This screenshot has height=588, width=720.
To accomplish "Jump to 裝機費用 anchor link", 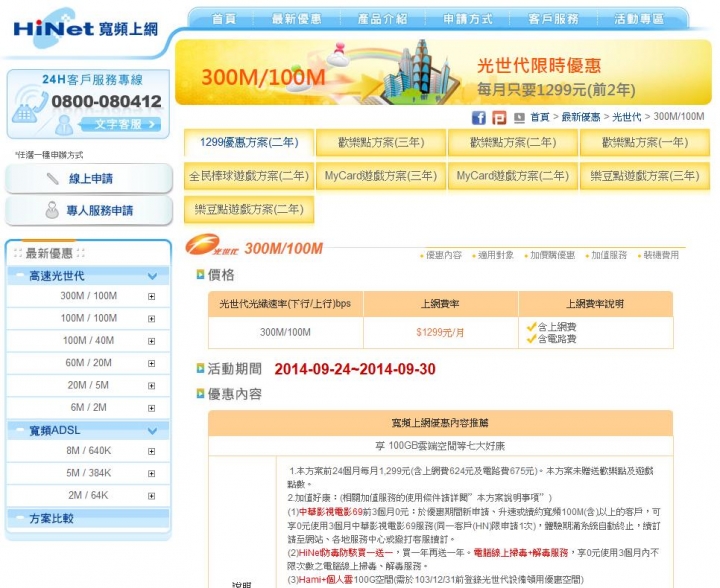I will (x=661, y=255).
